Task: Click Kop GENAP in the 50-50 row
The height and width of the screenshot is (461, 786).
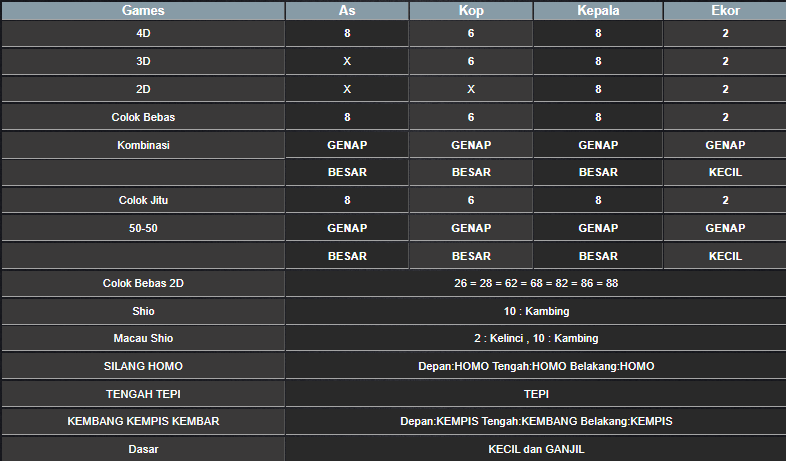Action: coord(471,228)
